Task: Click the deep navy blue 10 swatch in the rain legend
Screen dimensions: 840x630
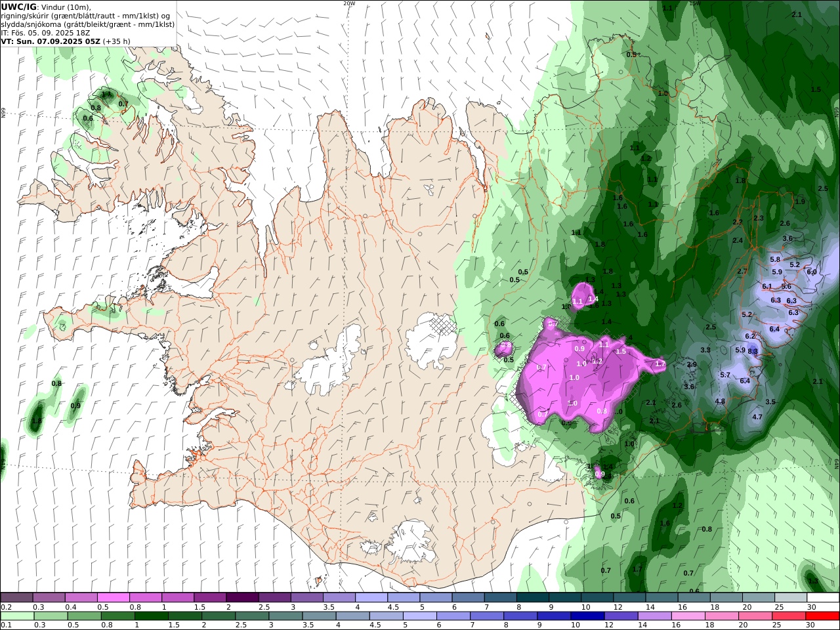Action: (587, 616)
